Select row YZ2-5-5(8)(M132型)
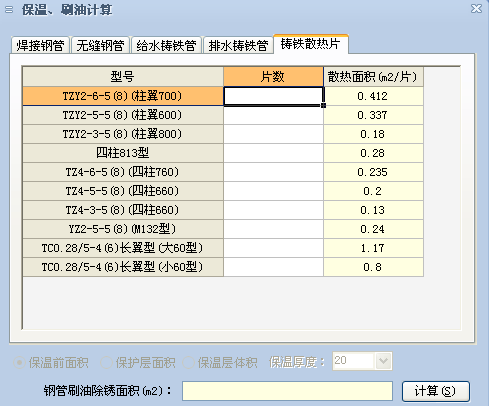The width and height of the screenshot is (489, 406). pyautogui.click(x=123, y=229)
